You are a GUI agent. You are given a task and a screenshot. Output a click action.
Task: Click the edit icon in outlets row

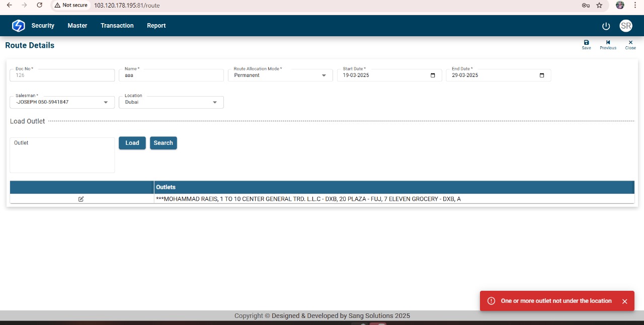[81, 199]
